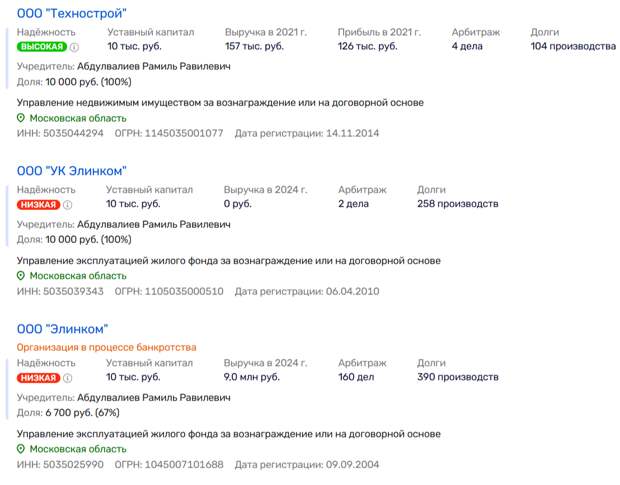Click info icon beside Элинком bankruptcy НИЗКАЯ badge
Image resolution: width=620 pixels, height=485 pixels.
67,378
